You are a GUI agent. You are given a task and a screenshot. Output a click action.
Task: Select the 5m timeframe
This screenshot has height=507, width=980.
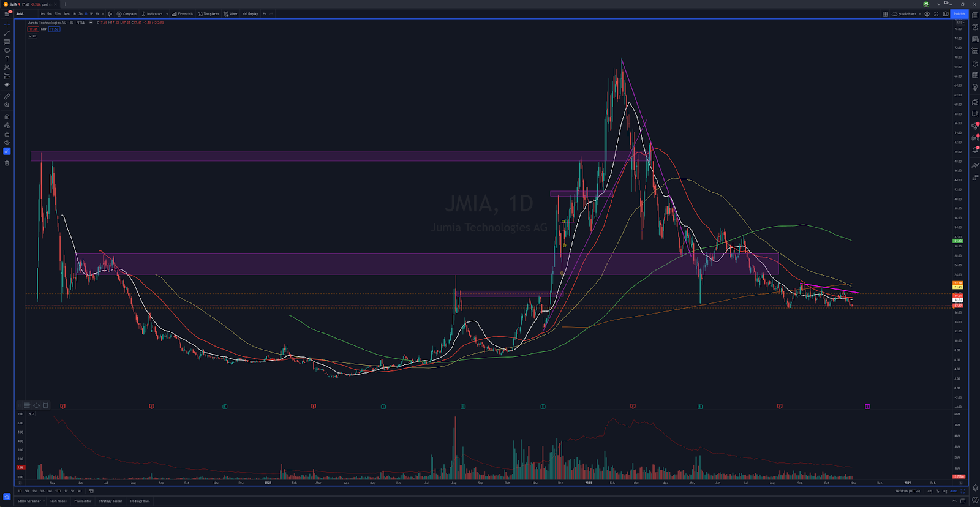(x=50, y=13)
